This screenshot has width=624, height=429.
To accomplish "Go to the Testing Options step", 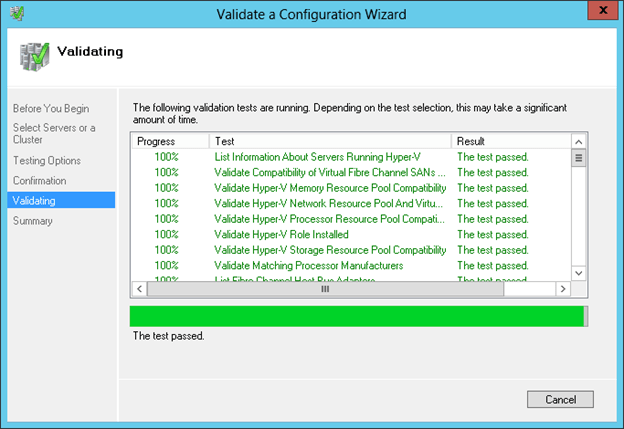I will pos(47,160).
